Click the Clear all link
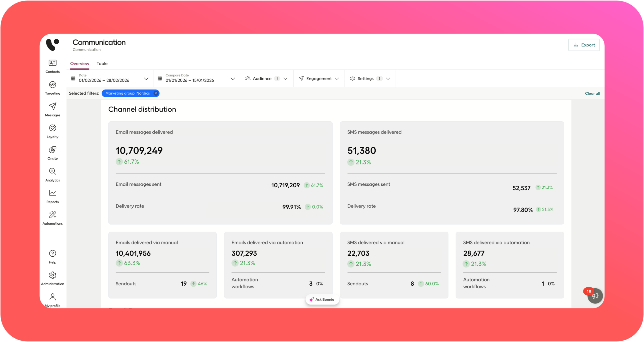Viewport: 644px width, 342px height. click(x=592, y=93)
